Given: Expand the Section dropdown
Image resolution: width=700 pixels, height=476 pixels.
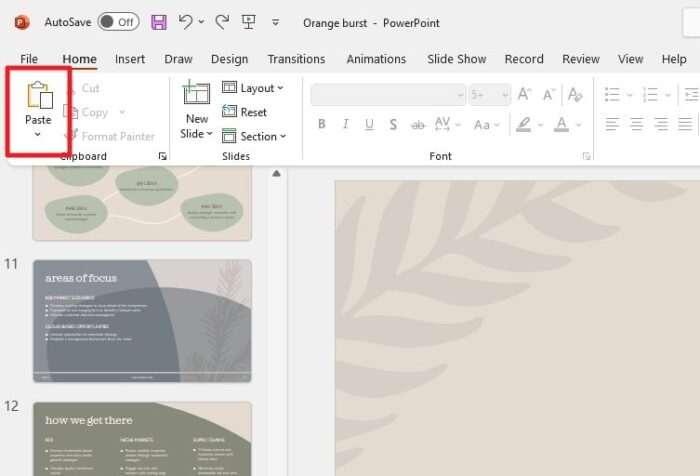Looking at the screenshot, I should point(254,136).
